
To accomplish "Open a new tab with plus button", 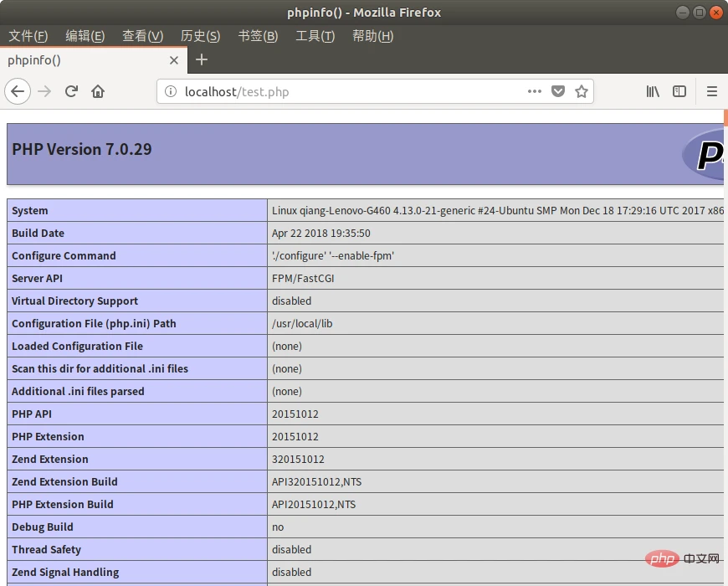I will click(x=201, y=59).
